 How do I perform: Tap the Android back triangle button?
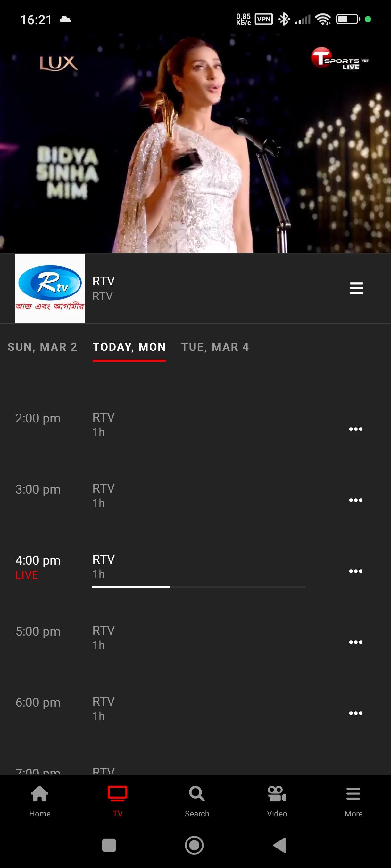tap(280, 845)
